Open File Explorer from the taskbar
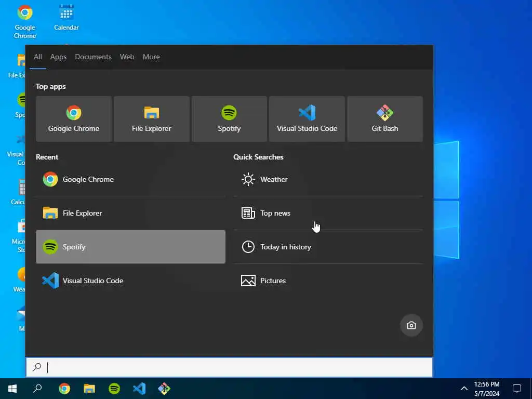 (89, 389)
